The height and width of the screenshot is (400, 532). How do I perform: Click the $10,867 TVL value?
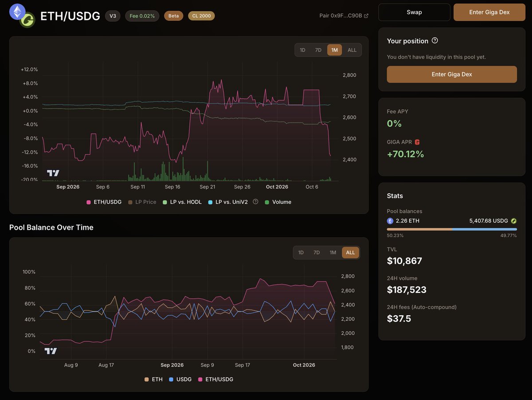coord(404,261)
